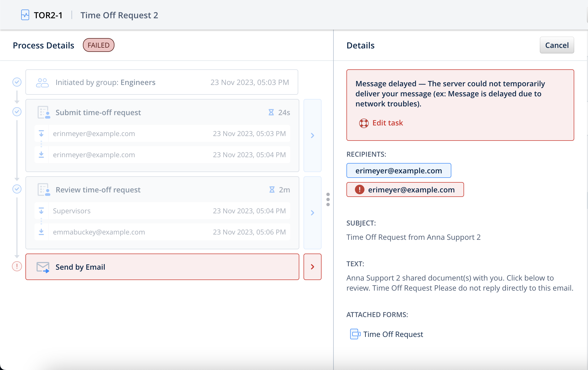
Task: Click the Engineers group icon
Action: coord(42,83)
